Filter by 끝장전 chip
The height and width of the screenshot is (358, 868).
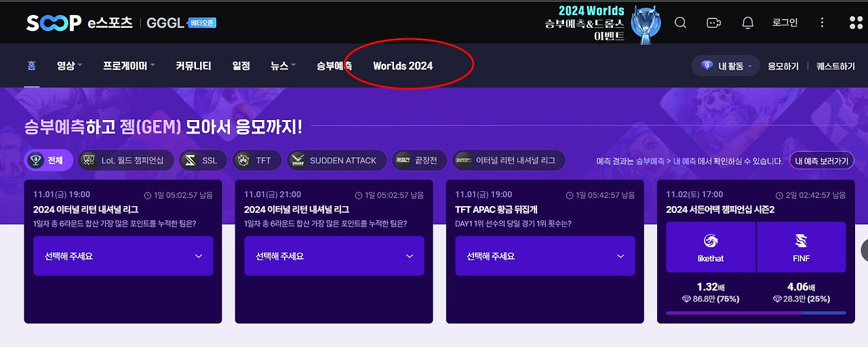pyautogui.click(x=420, y=161)
